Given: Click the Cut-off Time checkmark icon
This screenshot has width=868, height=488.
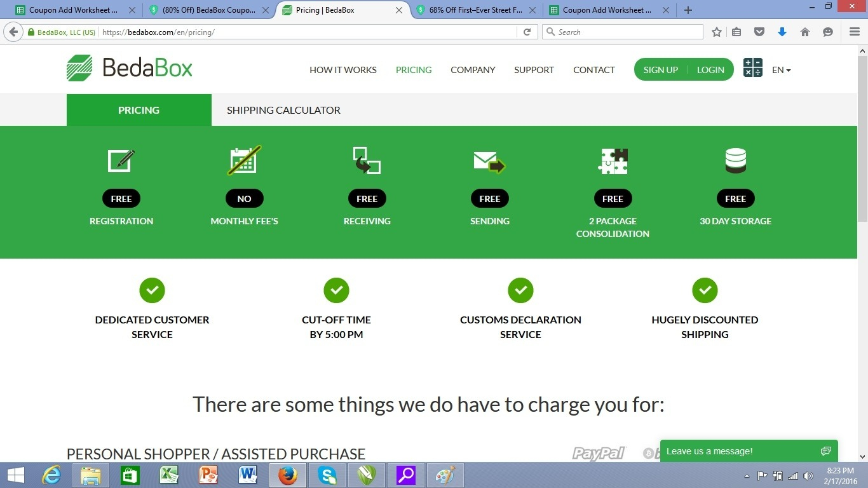Looking at the screenshot, I should (336, 290).
